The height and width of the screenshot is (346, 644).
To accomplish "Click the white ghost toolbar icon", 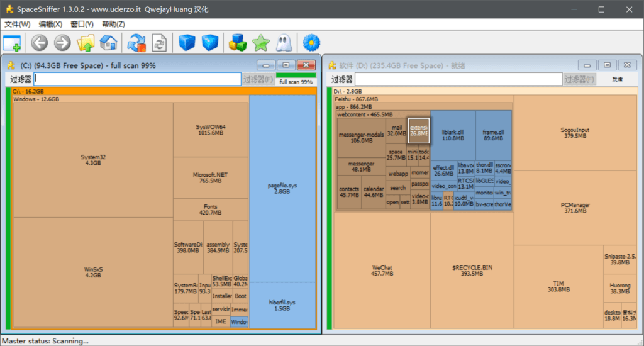I will (284, 43).
